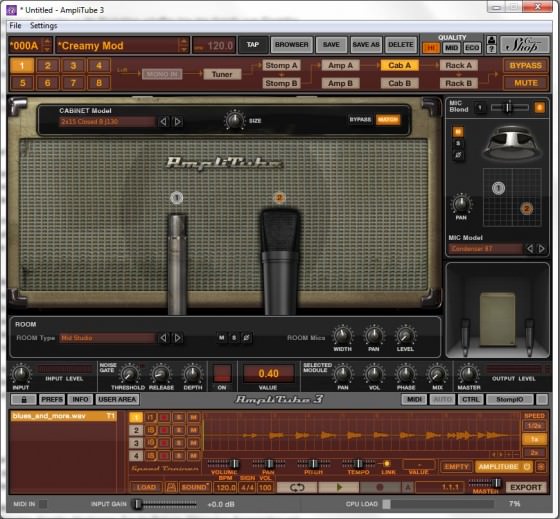Switch to Amp A module

point(340,65)
